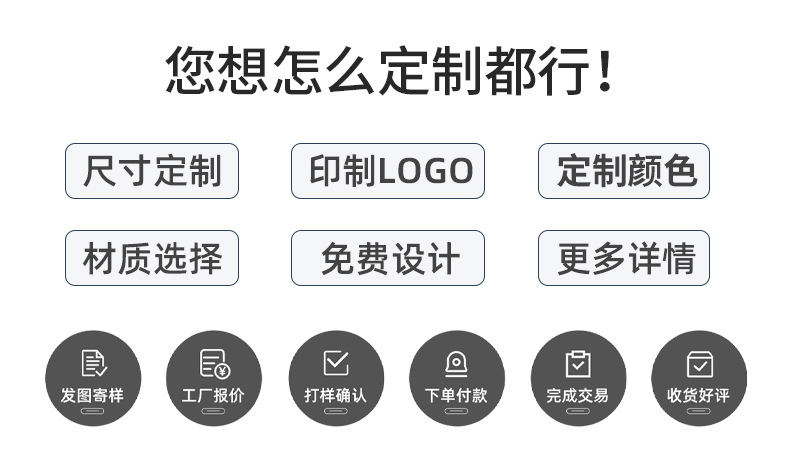Open 更多详情 for more details
790x452 pixels.
coord(624,258)
